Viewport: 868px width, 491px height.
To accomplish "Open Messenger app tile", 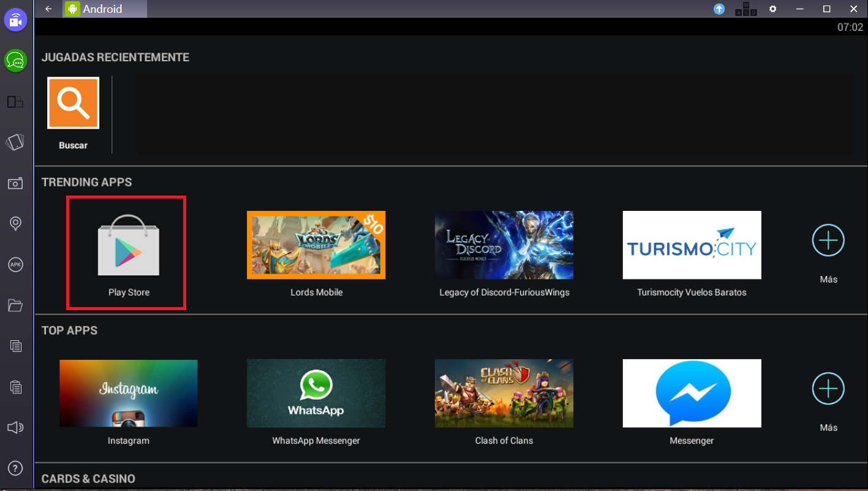I will (x=692, y=394).
